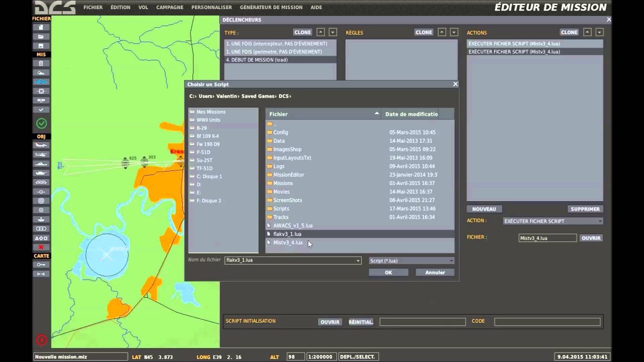Click the highlighted blue triggers icon

pyautogui.click(x=41, y=81)
